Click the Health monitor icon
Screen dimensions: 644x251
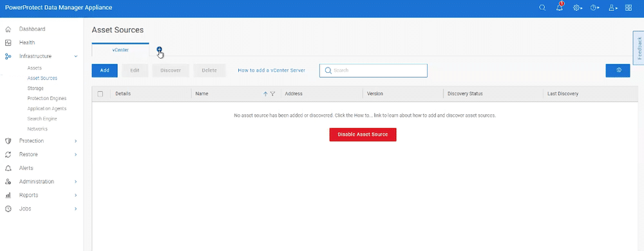click(x=8, y=43)
